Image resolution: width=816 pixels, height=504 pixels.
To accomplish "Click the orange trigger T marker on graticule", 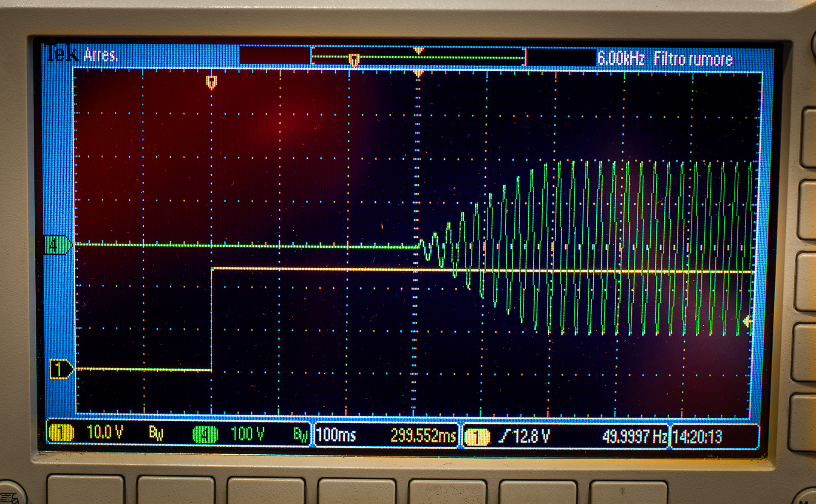I will point(211,82).
